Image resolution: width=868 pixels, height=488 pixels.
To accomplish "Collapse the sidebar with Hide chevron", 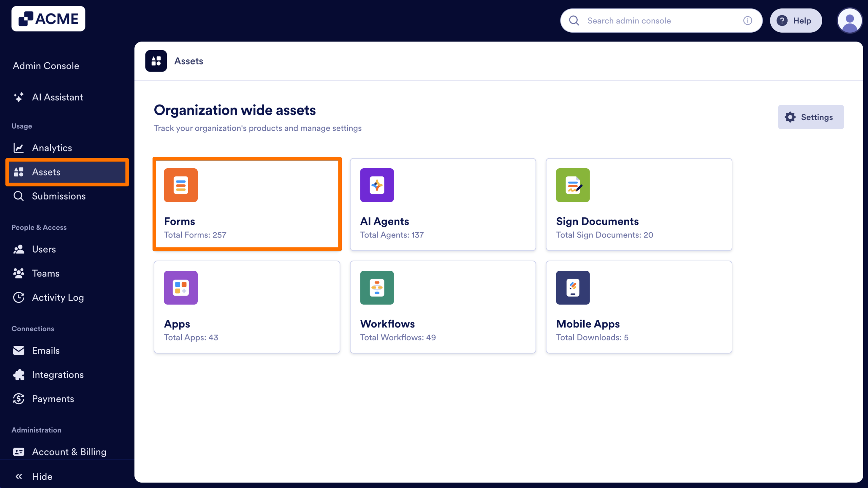I will (x=19, y=476).
